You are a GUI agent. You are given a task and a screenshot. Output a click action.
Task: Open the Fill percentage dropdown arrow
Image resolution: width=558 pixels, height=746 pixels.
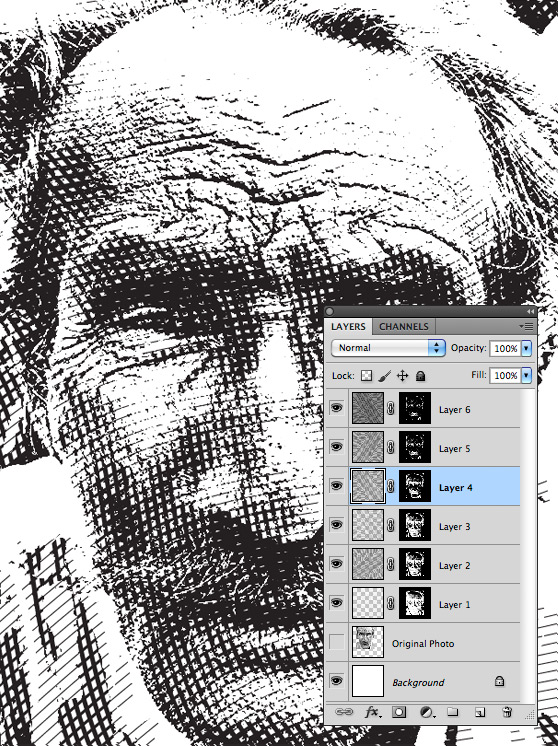point(526,375)
